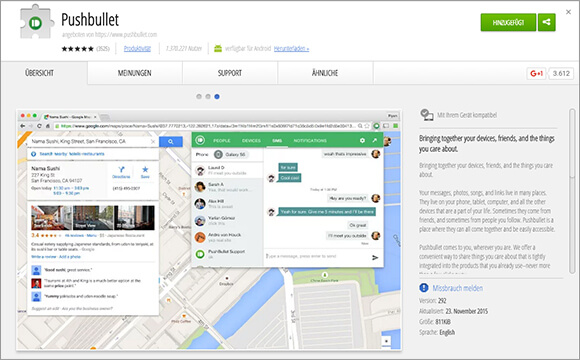This screenshot has width=580, height=360.
Task: Click the message input field in popup
Action: (x=316, y=256)
